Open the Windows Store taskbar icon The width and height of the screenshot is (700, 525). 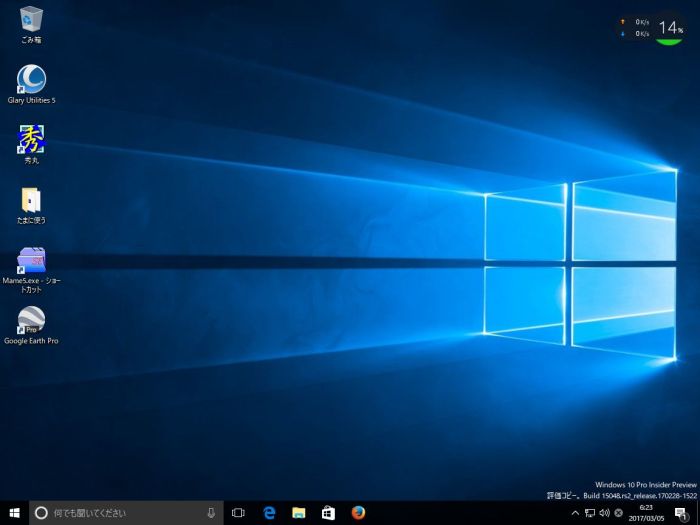(328, 513)
